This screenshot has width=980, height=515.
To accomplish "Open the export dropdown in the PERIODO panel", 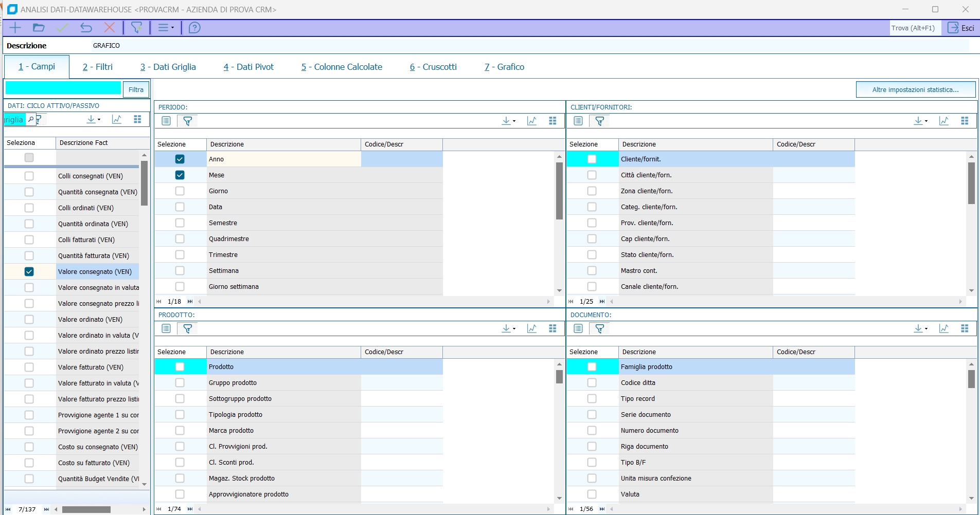I will tap(508, 121).
